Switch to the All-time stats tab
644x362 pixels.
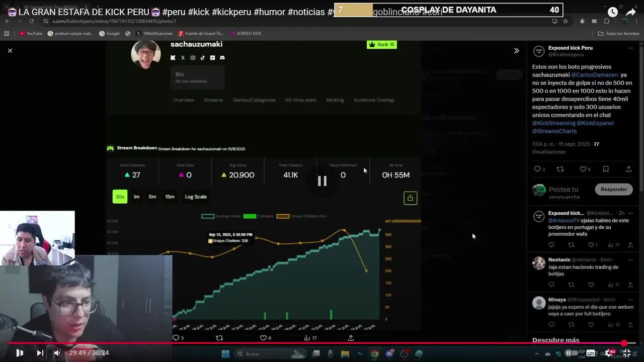(301, 100)
